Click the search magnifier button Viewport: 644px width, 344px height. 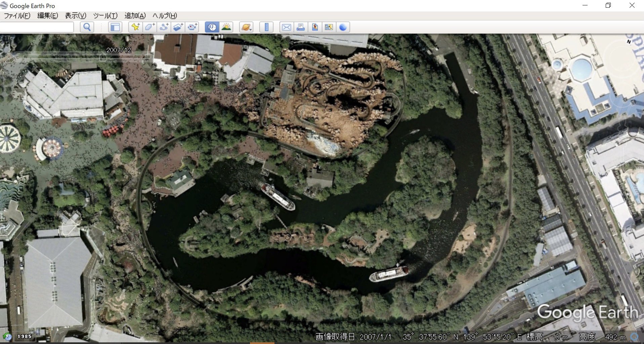click(87, 27)
